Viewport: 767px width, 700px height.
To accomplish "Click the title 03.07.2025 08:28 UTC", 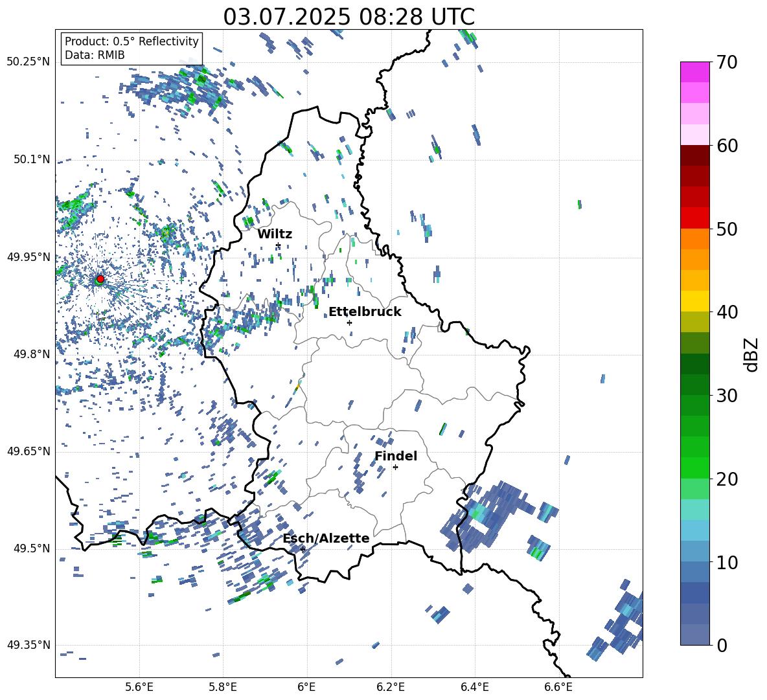I will click(349, 17).
